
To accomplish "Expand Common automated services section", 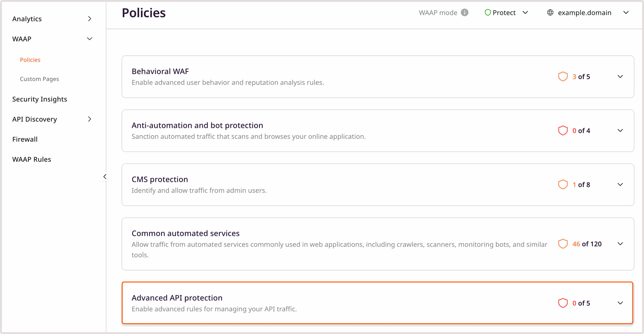I will (620, 244).
